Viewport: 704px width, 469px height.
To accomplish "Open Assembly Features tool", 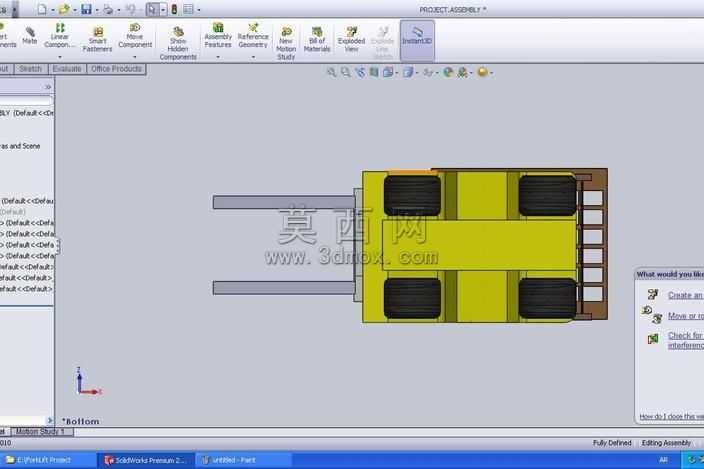I will click(x=218, y=35).
